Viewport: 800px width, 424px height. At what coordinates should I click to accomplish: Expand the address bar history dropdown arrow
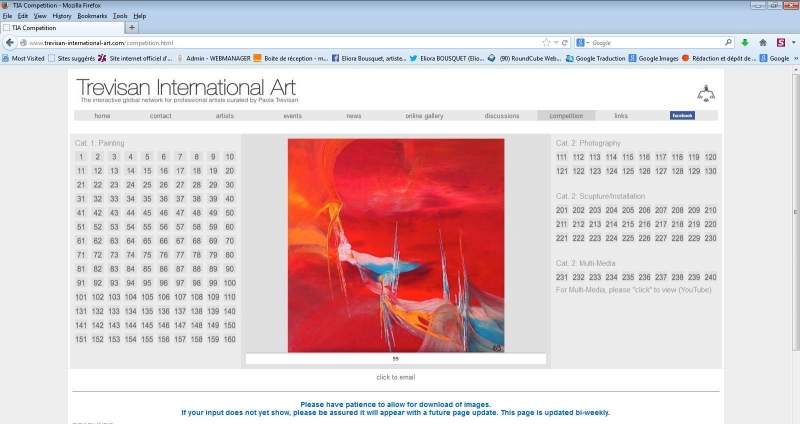pyautogui.click(x=556, y=43)
